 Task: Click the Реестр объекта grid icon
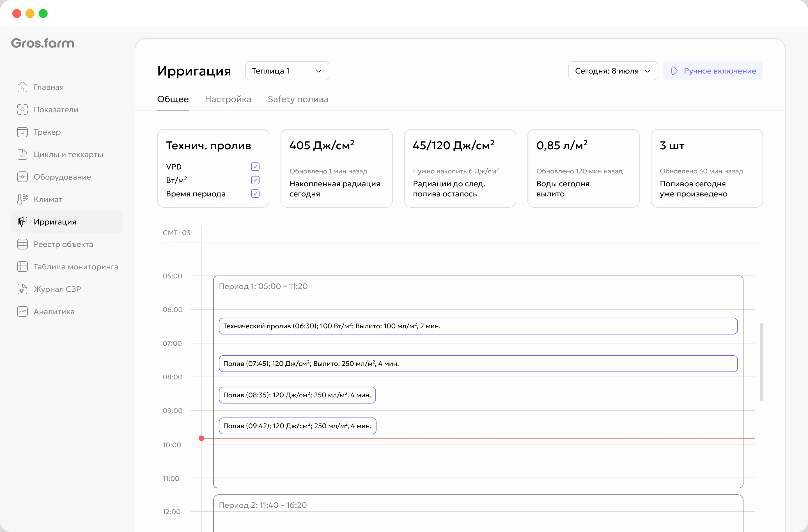coord(22,244)
